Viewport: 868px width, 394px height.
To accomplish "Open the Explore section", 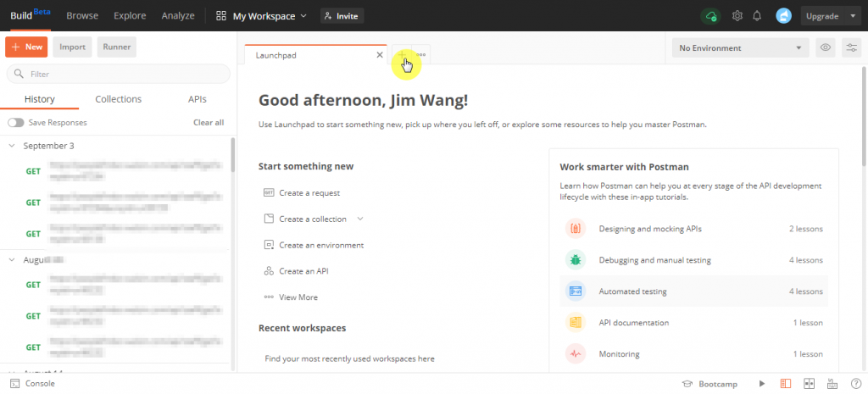I will [130, 16].
